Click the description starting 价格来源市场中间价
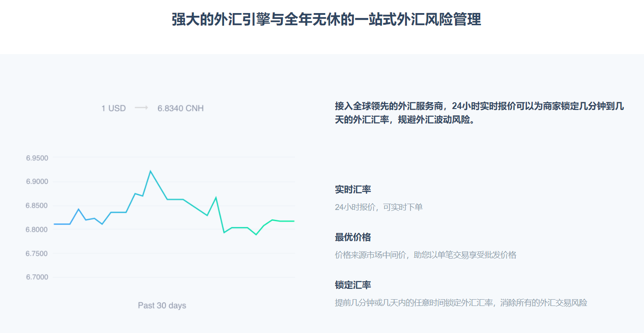Screen dimensions: 644x333 pyautogui.click(x=426, y=255)
